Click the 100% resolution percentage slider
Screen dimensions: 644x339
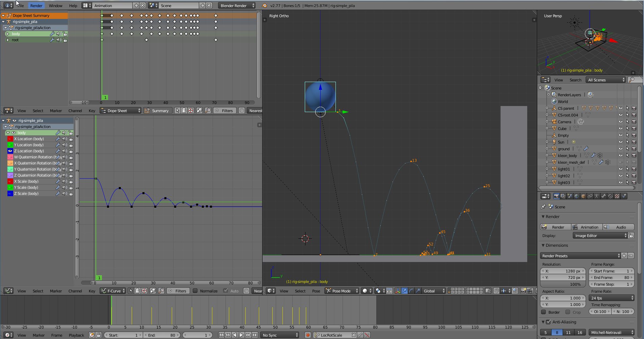[563, 284]
